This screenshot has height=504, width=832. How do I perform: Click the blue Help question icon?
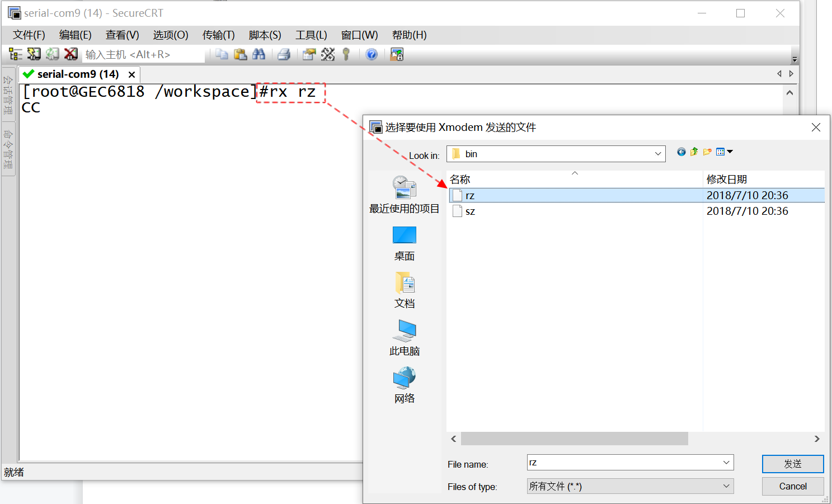(x=372, y=54)
